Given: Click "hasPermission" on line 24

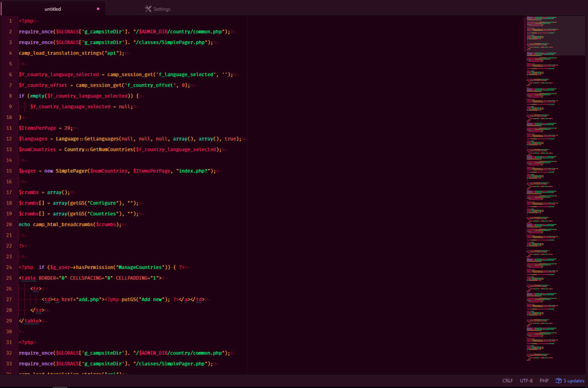Looking at the screenshot, I should pyautogui.click(x=94, y=267).
